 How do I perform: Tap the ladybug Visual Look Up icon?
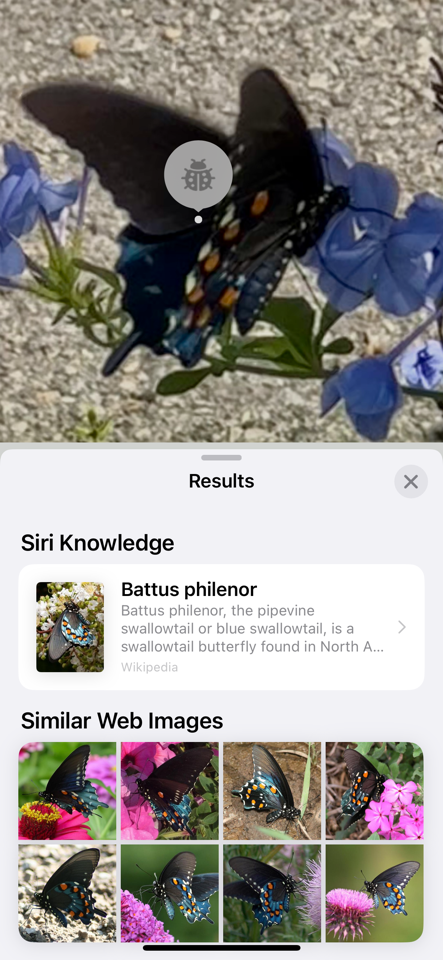(198, 176)
